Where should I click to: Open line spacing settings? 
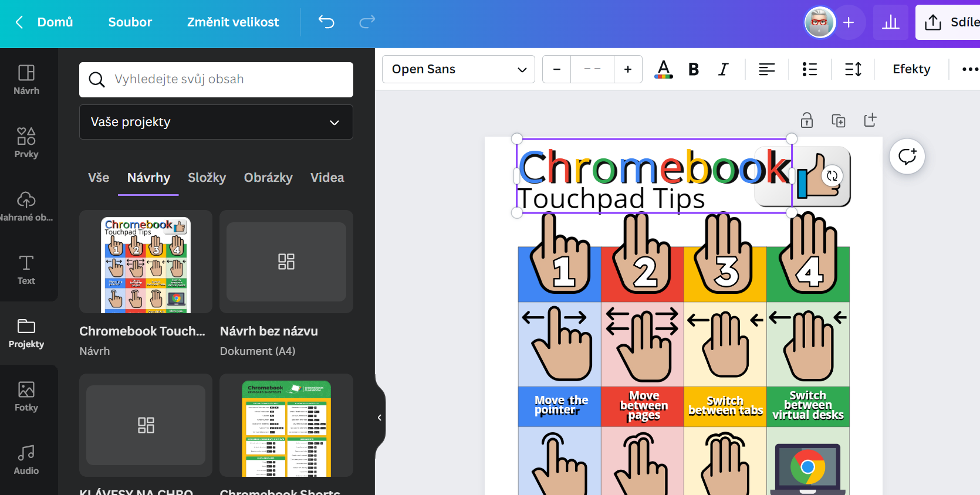pyautogui.click(x=853, y=69)
